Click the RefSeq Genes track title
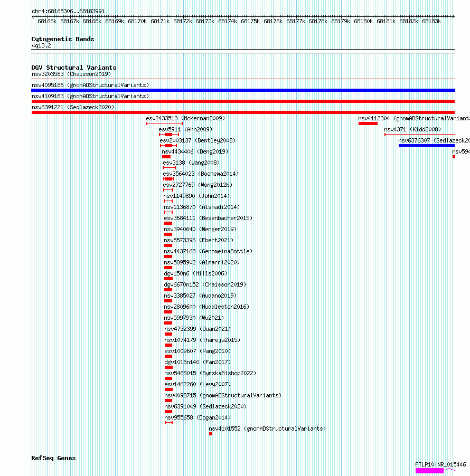 [x=53, y=458]
